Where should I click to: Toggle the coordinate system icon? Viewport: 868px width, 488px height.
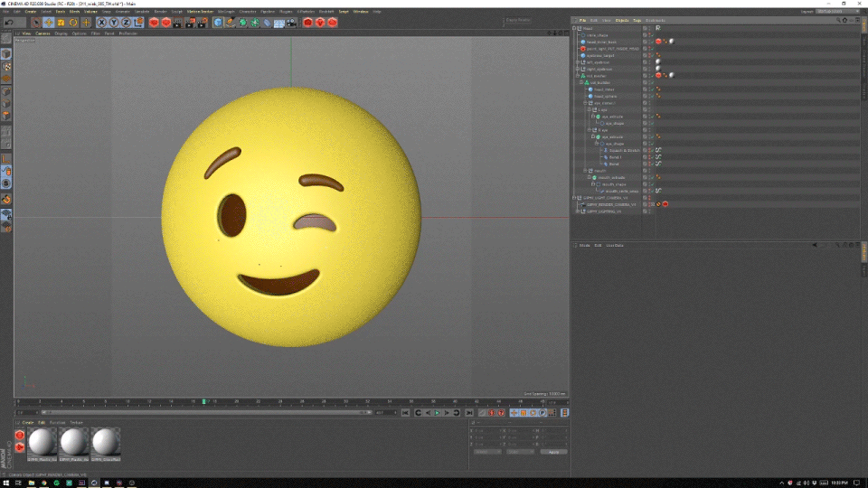[138, 23]
